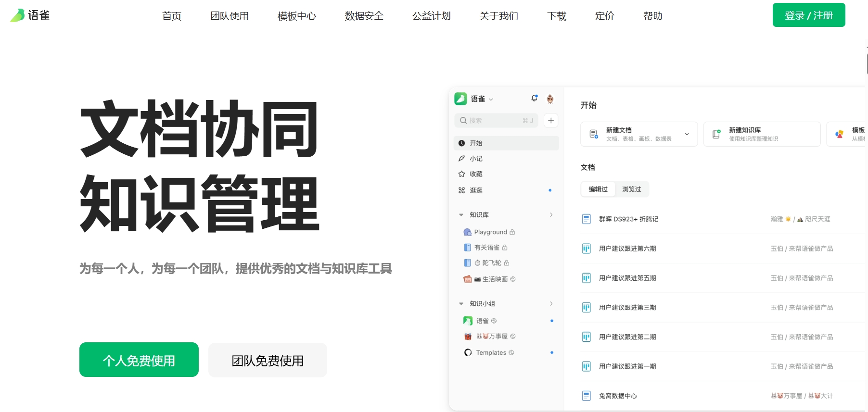Click the green Yuque app icon in sidebar
The width and height of the screenshot is (868, 412).
click(460, 99)
